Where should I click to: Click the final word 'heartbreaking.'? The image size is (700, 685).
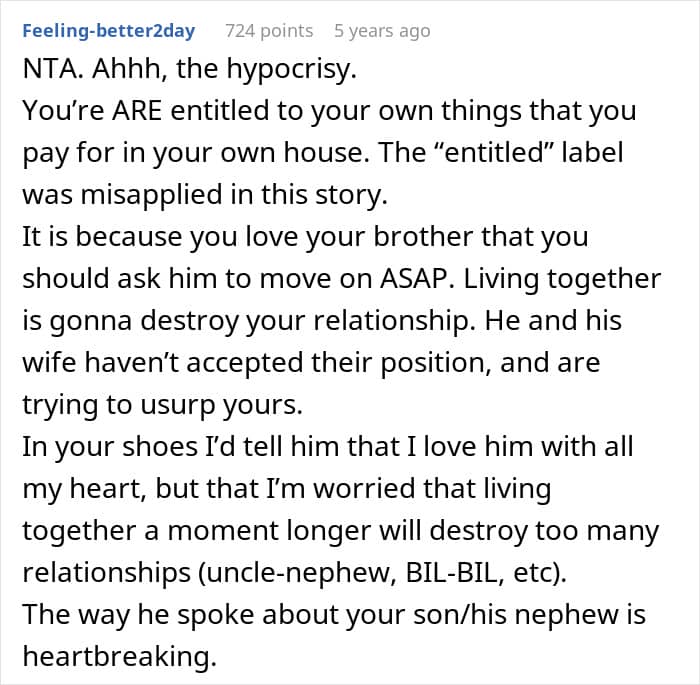click(119, 656)
